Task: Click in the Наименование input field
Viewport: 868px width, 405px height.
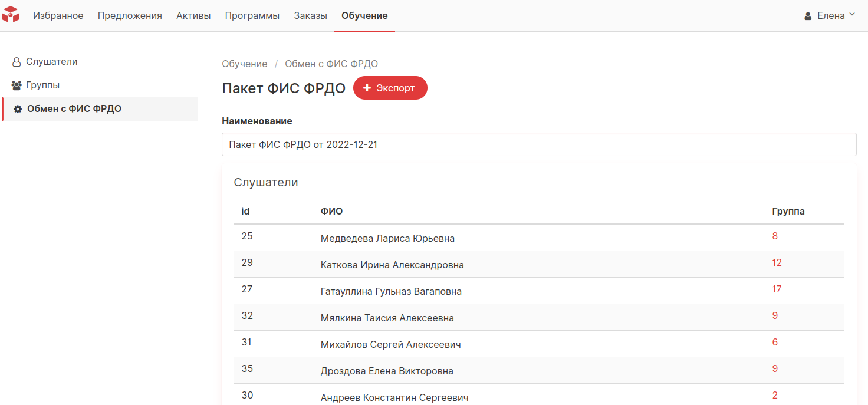Action: coord(539,144)
